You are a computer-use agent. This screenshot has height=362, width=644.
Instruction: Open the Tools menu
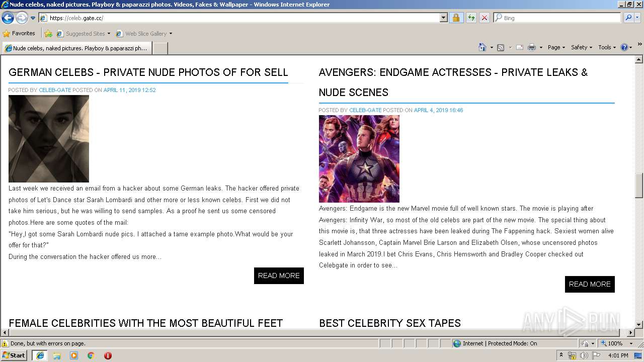607,47
